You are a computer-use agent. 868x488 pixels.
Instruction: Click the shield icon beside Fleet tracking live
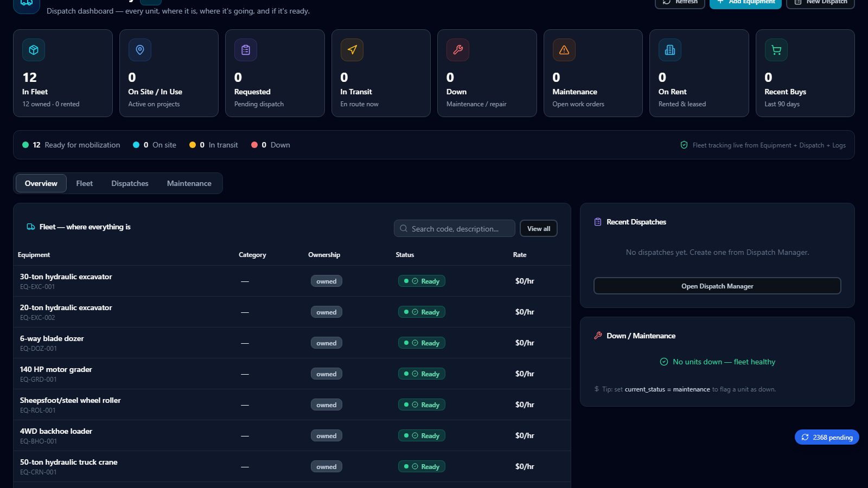(x=684, y=145)
